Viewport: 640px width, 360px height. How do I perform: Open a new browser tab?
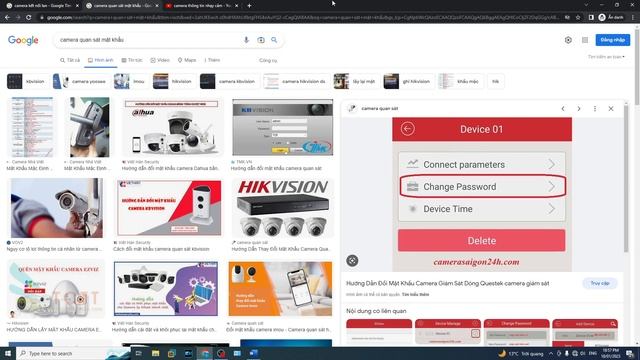pyautogui.click(x=249, y=6)
